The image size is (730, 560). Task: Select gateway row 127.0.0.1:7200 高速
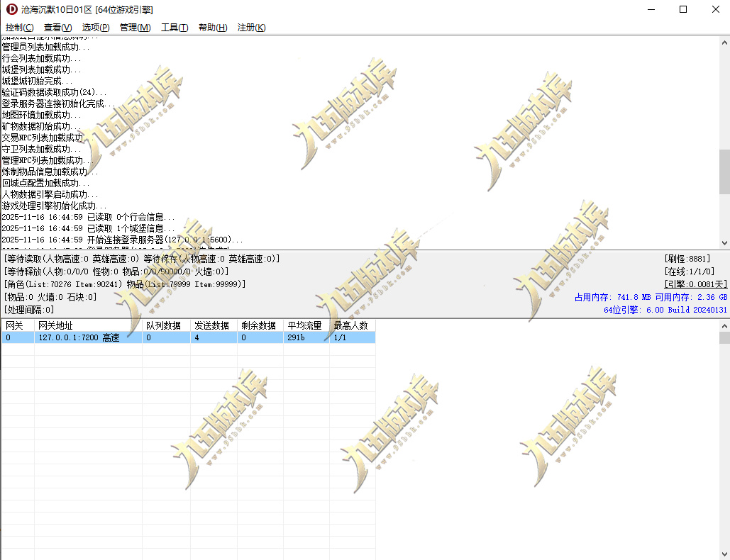[189, 337]
